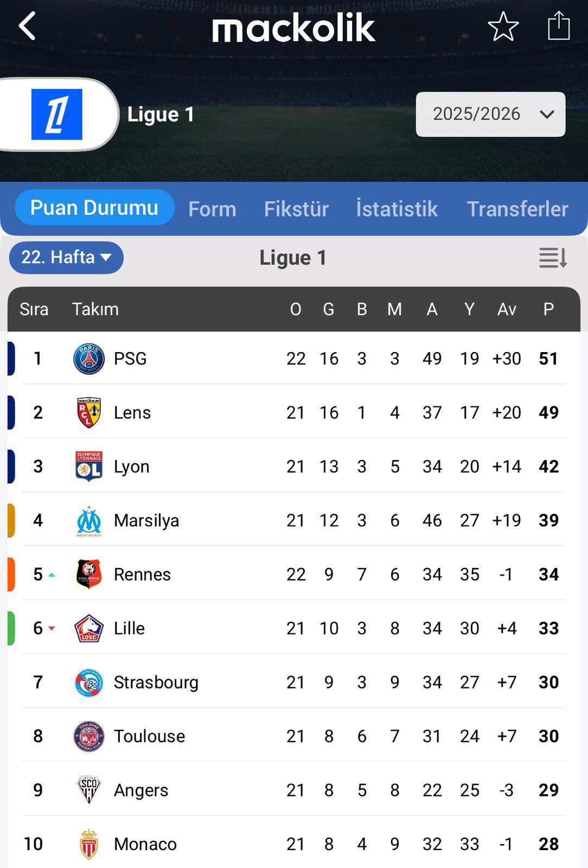
Task: Tap the Ligue 1 league logo
Action: coord(57,114)
